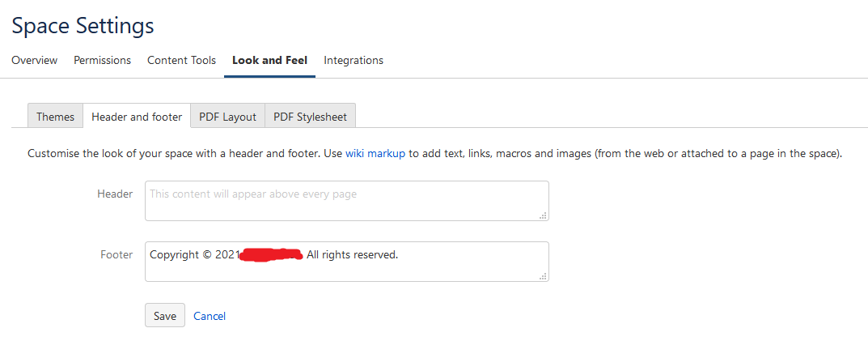This screenshot has height=358, width=868.
Task: Click into the Header text area
Action: [347, 201]
